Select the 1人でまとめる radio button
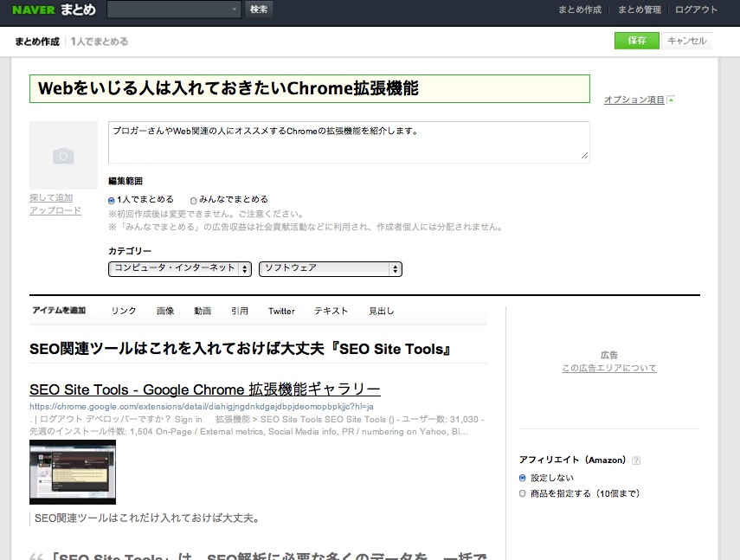Viewport: 740px width, 560px height. [x=112, y=201]
